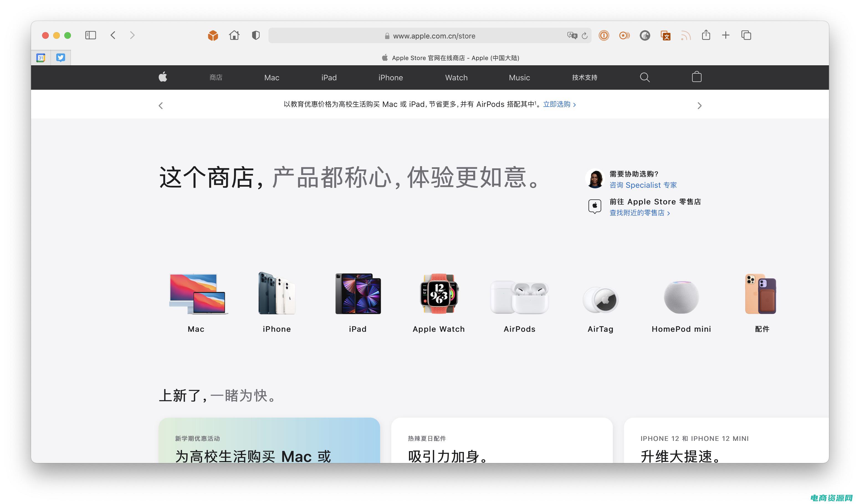The image size is (860, 504).
Task: Click the 需要协助选购? heading
Action: pos(634,174)
